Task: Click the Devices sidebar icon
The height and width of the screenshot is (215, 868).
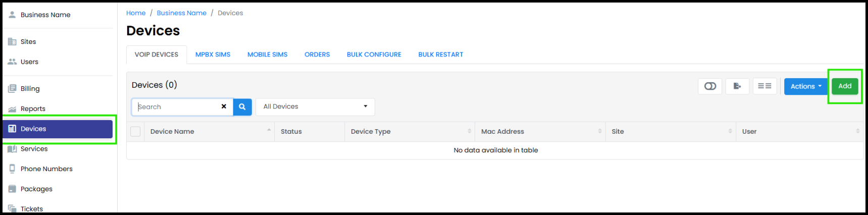Action: click(x=12, y=129)
